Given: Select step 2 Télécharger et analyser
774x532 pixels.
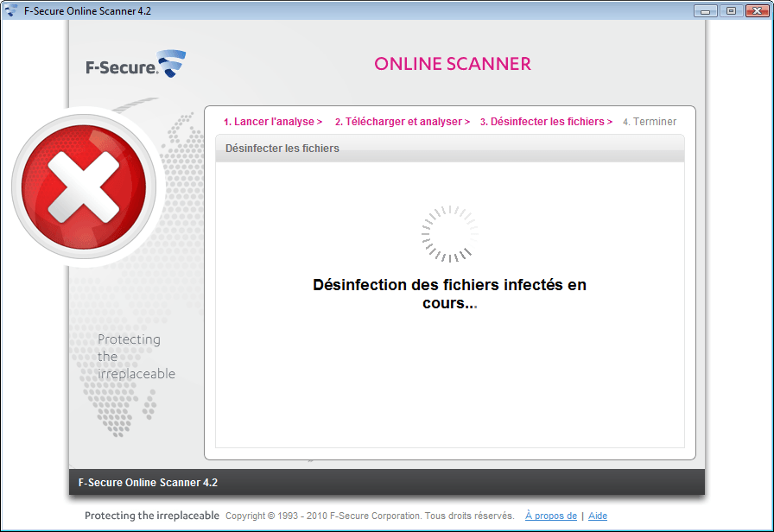Looking at the screenshot, I should coord(403,122).
